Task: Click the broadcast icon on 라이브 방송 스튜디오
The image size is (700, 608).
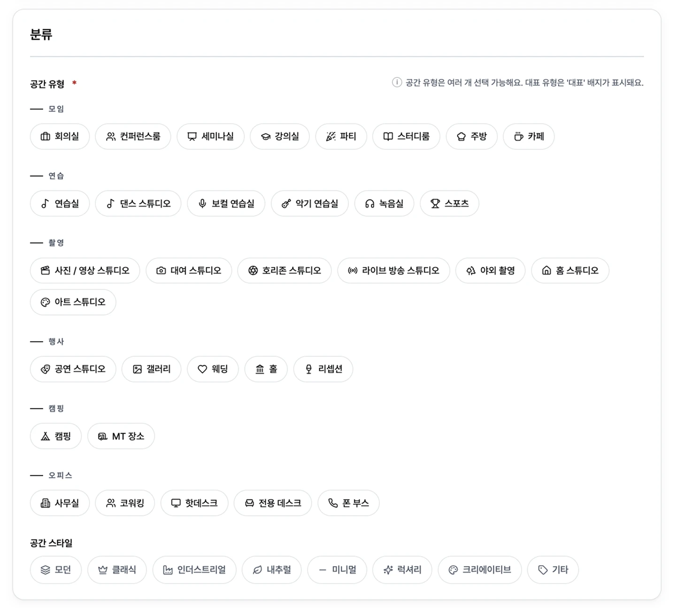Action: click(x=353, y=271)
